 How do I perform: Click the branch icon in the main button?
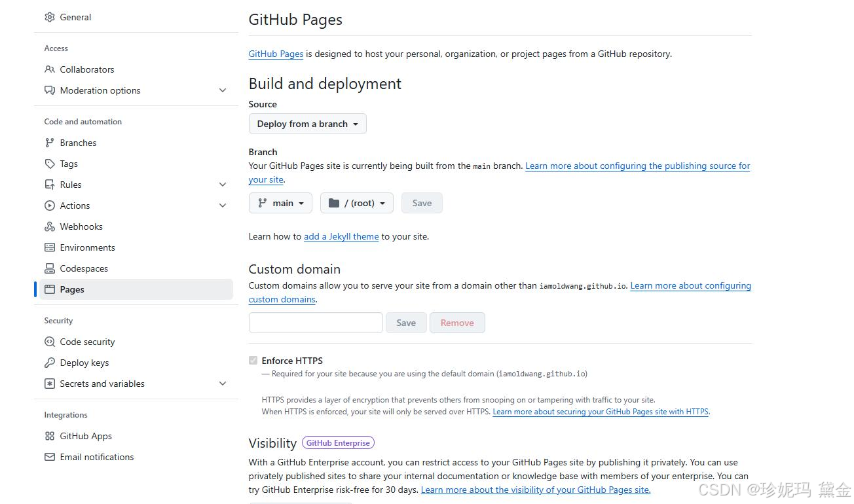pos(263,203)
